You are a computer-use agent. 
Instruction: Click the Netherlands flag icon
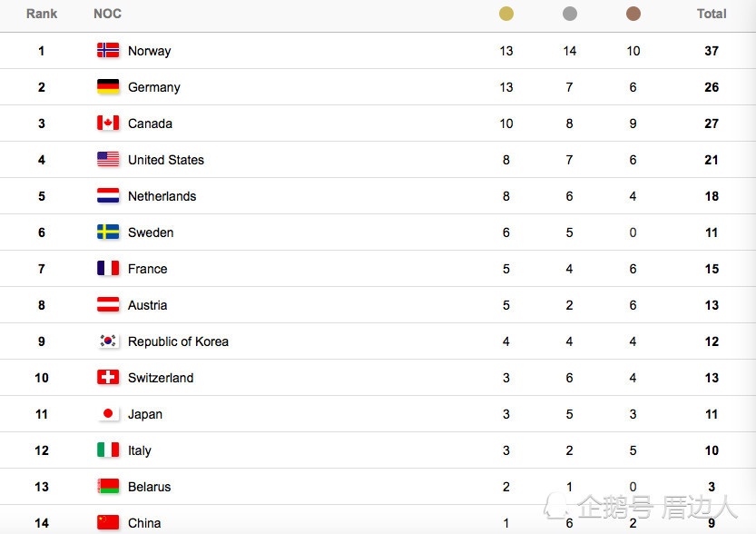coord(108,196)
